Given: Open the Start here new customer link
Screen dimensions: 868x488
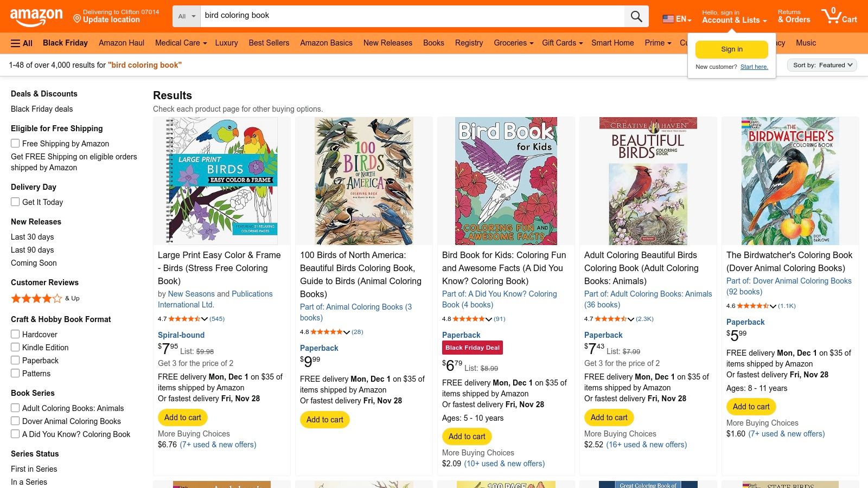Looking at the screenshot, I should (754, 67).
